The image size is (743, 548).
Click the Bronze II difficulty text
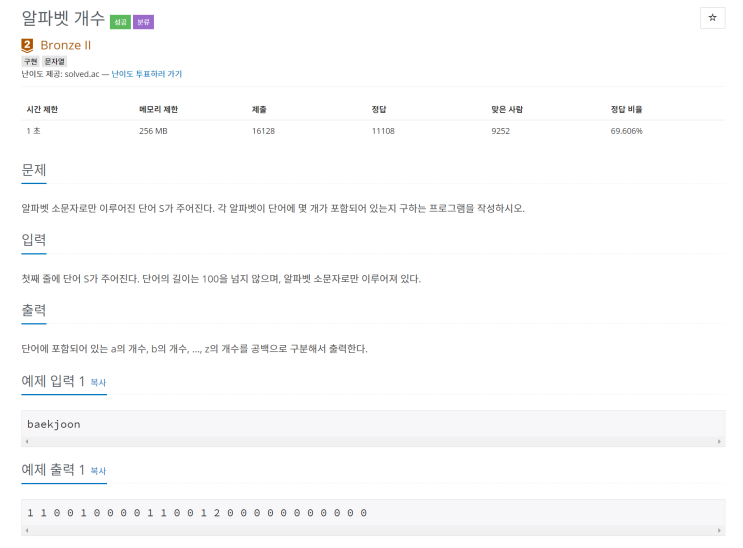65,46
